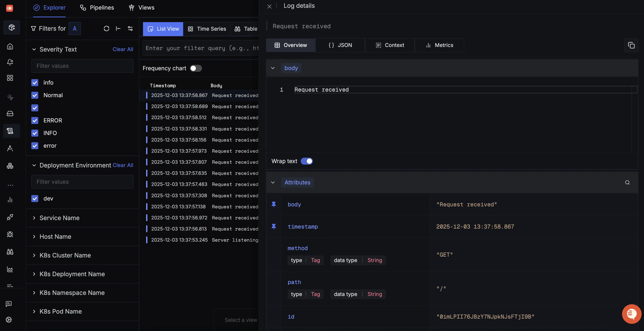Open the dashboards grid icon

coord(10,78)
